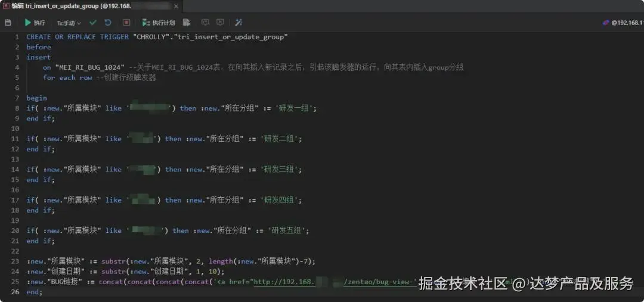The height and width of the screenshot is (302, 644).
Task: Click the run-script document icon beside 执行计划
Action: [x=187, y=23]
